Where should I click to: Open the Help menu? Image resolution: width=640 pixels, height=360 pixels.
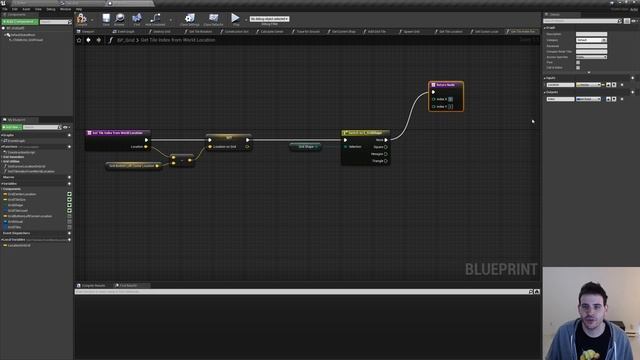coord(79,9)
